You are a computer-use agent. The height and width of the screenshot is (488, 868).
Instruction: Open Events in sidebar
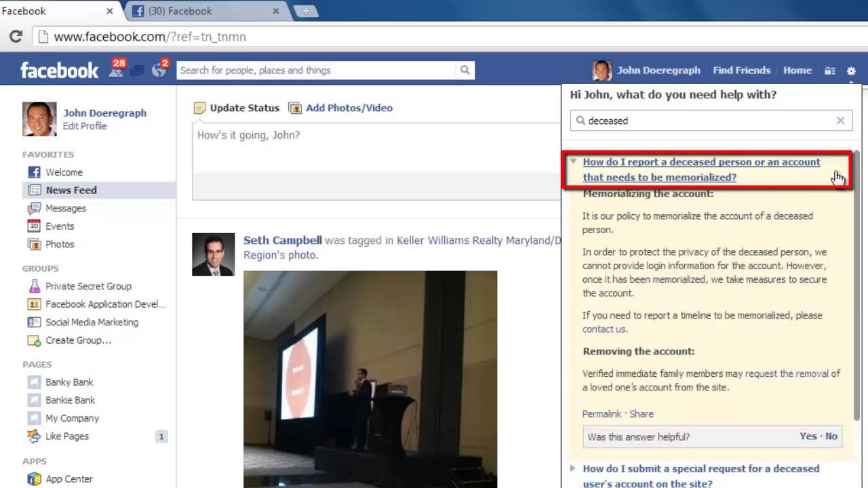point(60,226)
